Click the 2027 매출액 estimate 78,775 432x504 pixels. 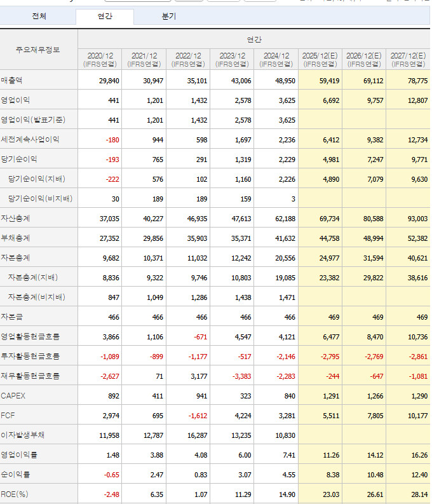tap(417, 81)
